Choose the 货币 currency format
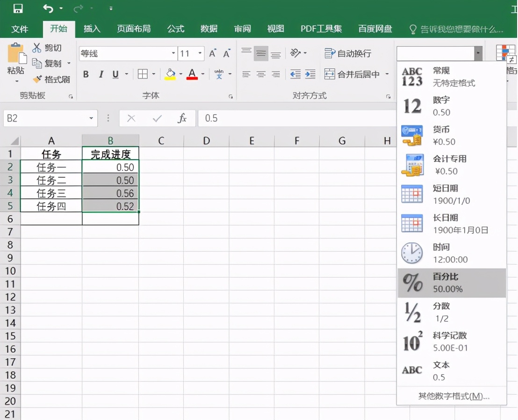The height and width of the screenshot is (420, 518). [x=452, y=136]
